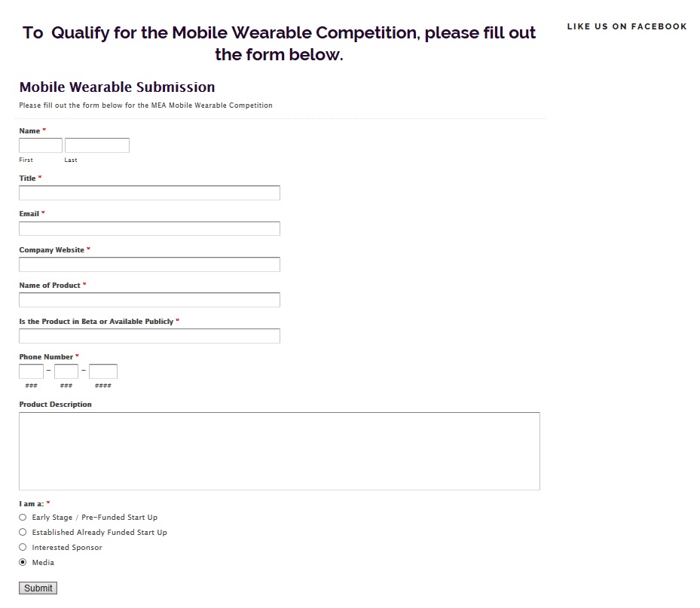Click the last four-digit phone box
The width and height of the screenshot is (700, 608).
coord(103,371)
